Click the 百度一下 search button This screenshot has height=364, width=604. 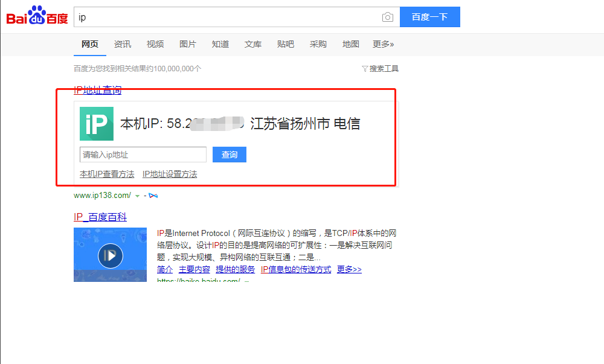(429, 17)
